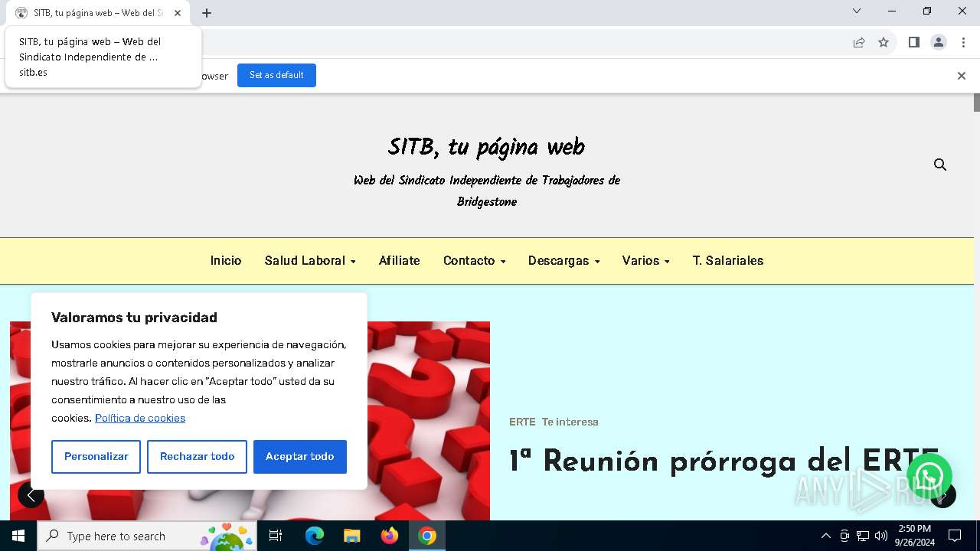This screenshot has width=980, height=551.
Task: Click the SITB, tu página web title
Action: pos(486,147)
